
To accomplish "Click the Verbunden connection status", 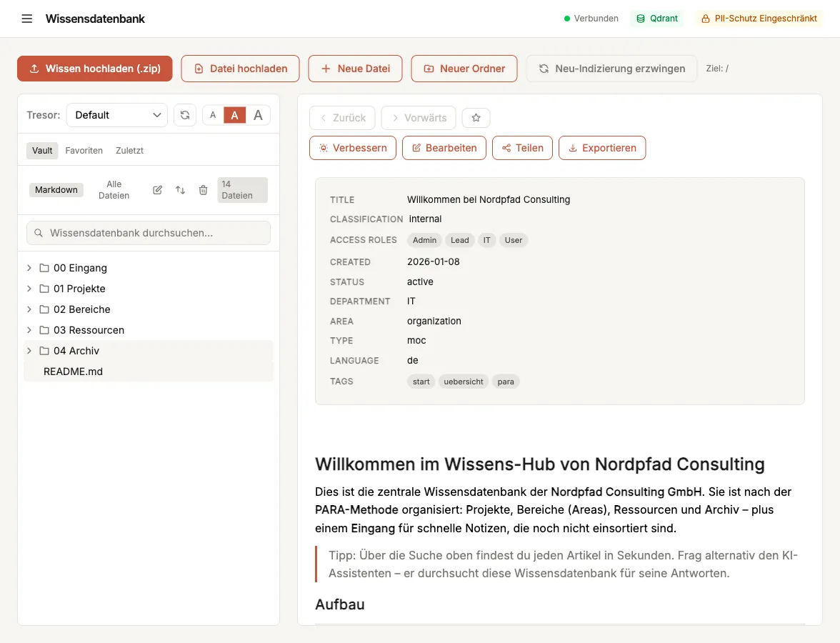I will [x=591, y=19].
